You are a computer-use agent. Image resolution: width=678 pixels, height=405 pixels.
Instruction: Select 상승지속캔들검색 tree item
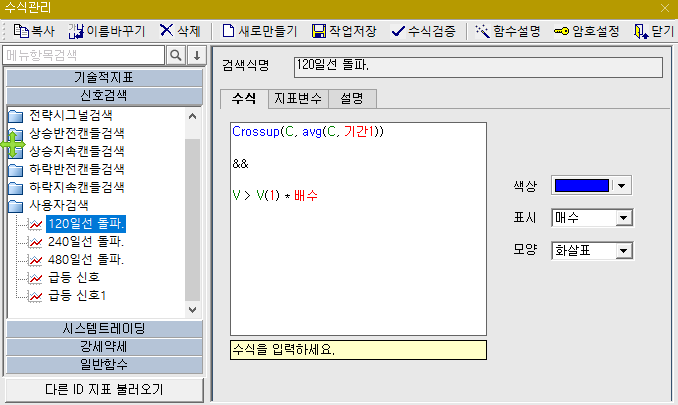point(77,152)
